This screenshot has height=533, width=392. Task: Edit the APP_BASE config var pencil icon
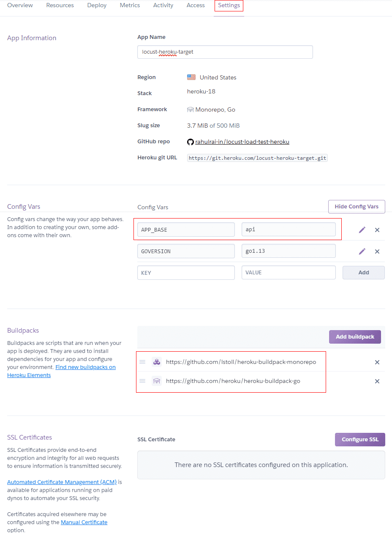tap(362, 230)
